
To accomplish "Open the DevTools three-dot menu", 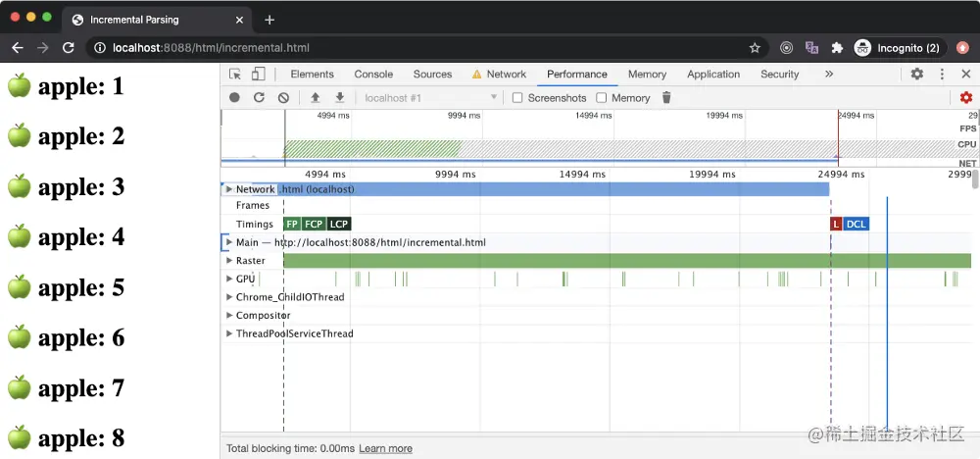I will (x=942, y=74).
